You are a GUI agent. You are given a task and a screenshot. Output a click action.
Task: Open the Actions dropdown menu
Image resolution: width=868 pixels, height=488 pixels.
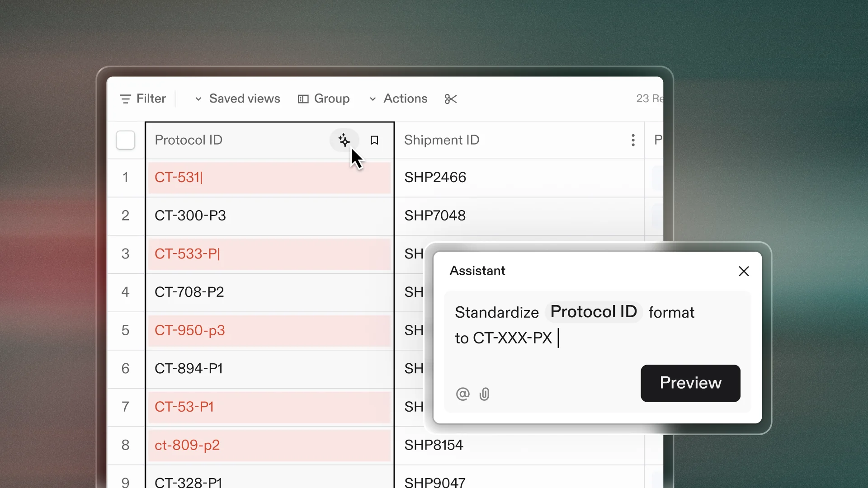pos(398,99)
